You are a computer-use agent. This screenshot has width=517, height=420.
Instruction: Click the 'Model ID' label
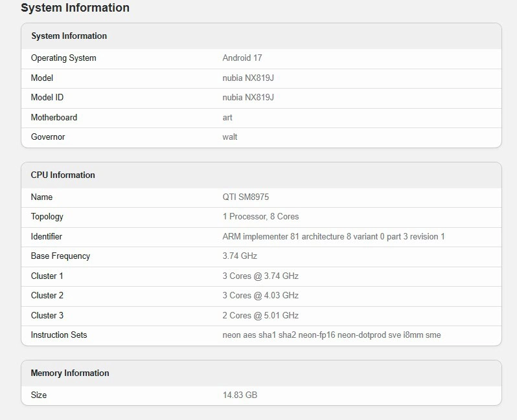[x=47, y=98]
